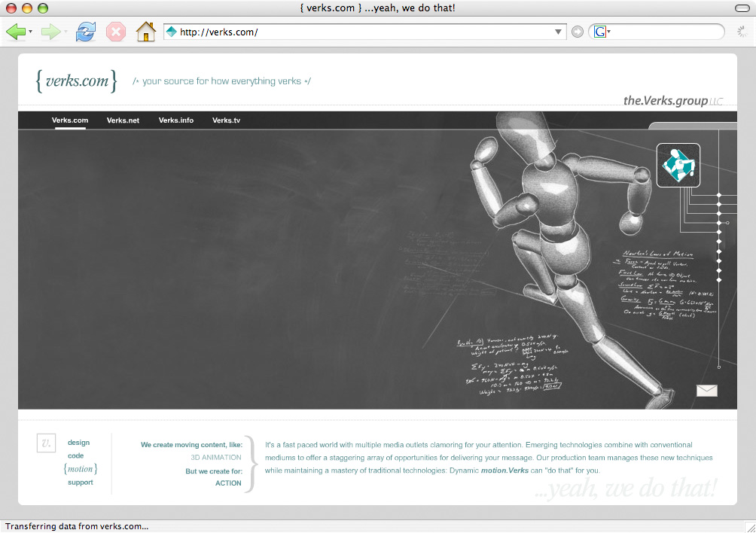Open the code section link

tap(76, 455)
